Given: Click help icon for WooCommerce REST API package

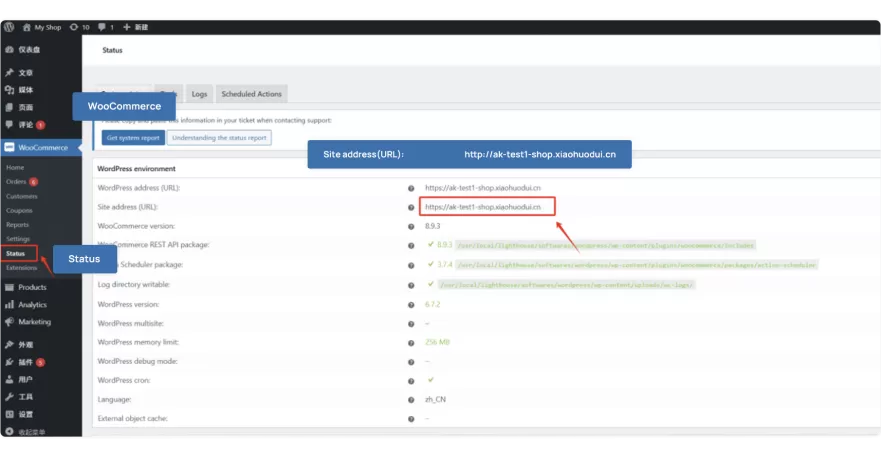Looking at the screenshot, I should (411, 246).
